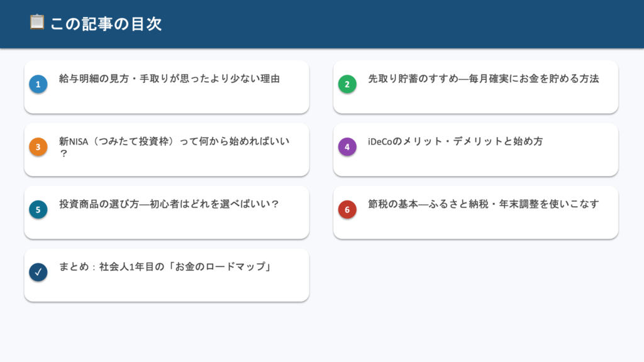
Task: Click the blue number 1 badge
Action: [38, 84]
